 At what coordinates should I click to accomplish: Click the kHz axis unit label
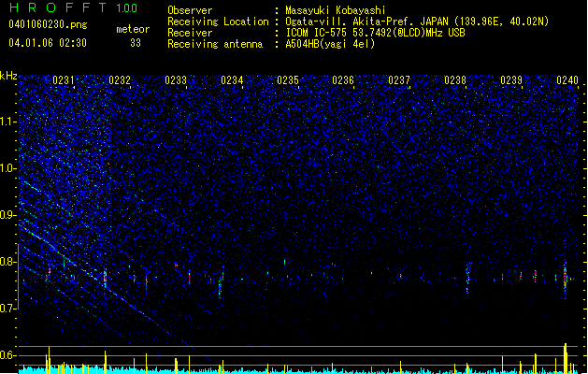pyautogui.click(x=8, y=76)
